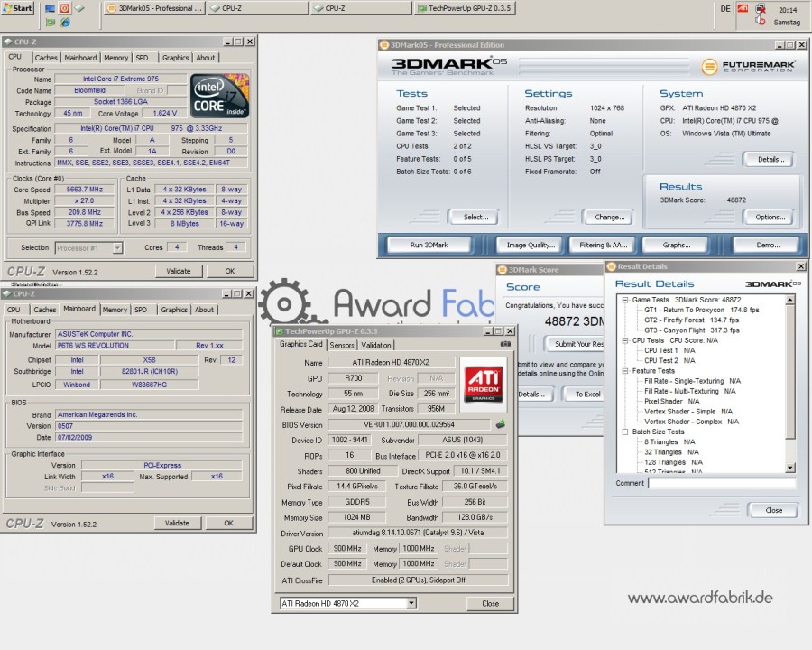Viewport: 812px width, 650px height.
Task: Open Processor #1 selection dropdown in CPU-Z
Action: [117, 247]
